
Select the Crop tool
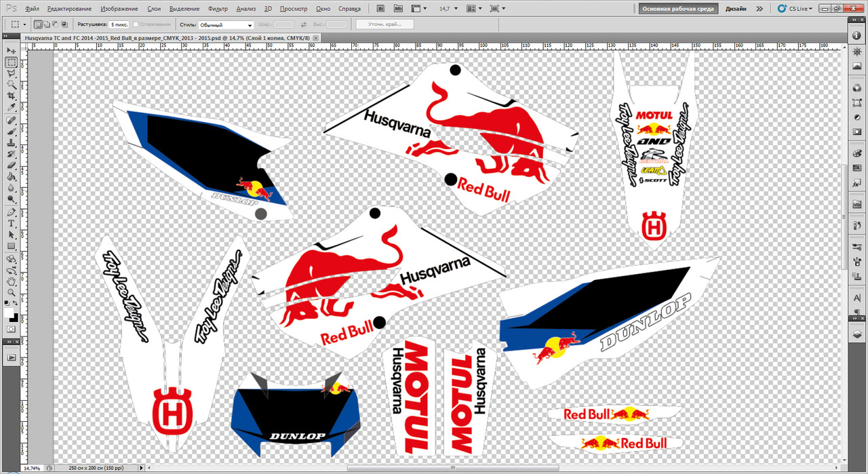point(12,96)
